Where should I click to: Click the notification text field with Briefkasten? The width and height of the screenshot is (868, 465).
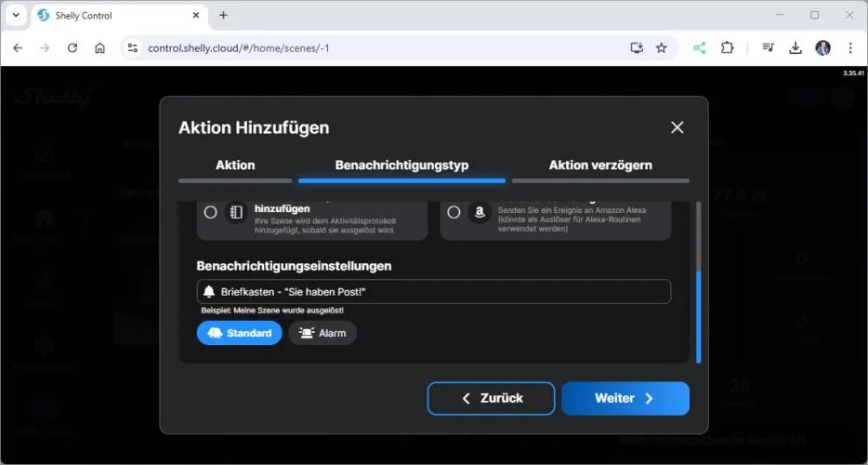(x=433, y=292)
